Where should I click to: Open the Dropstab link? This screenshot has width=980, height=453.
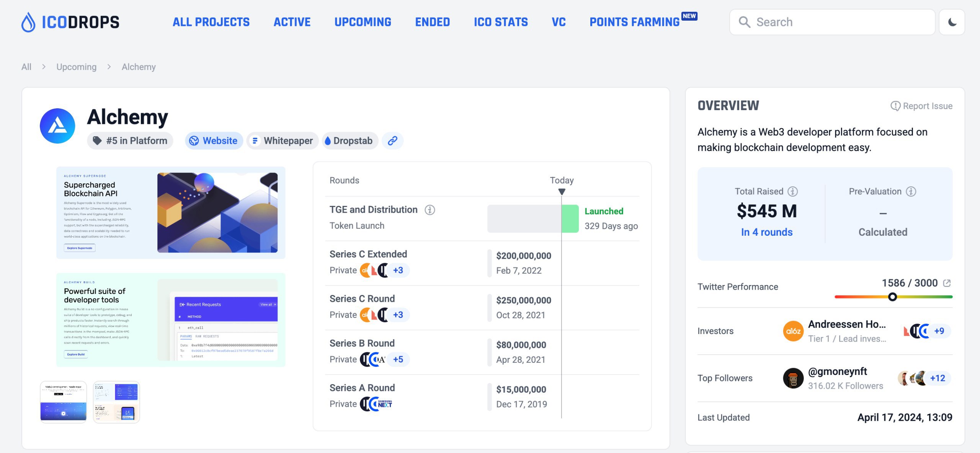(350, 141)
